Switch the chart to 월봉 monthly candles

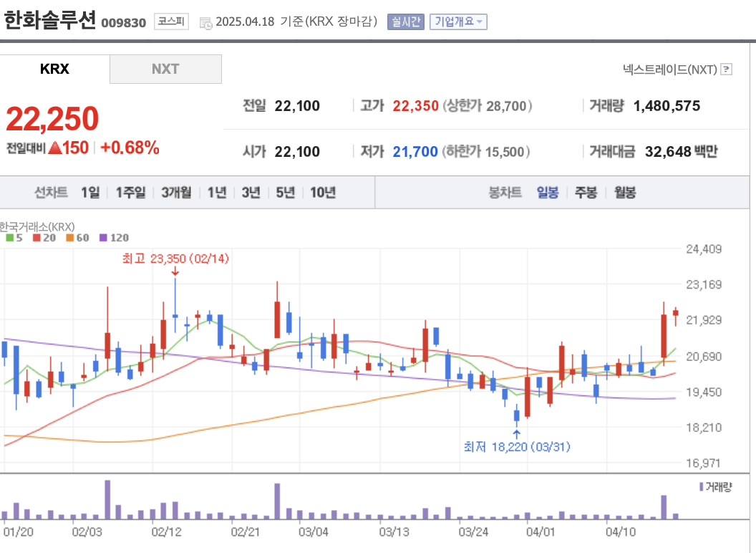624,192
